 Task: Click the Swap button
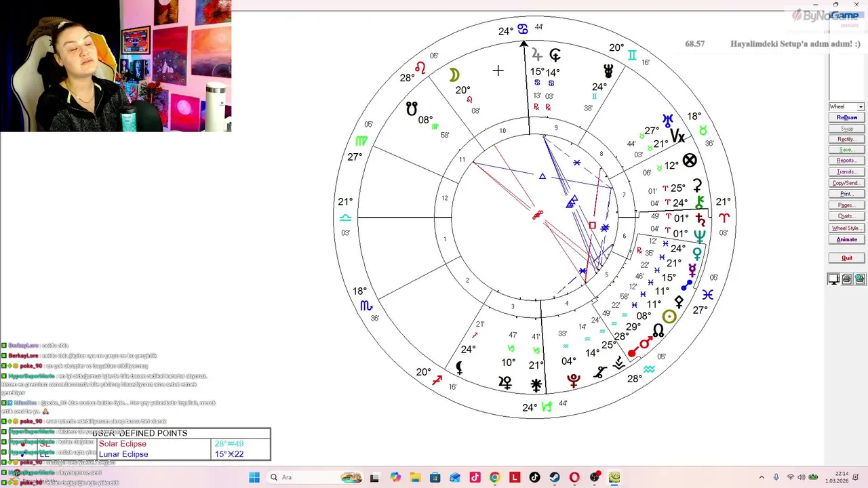846,129
